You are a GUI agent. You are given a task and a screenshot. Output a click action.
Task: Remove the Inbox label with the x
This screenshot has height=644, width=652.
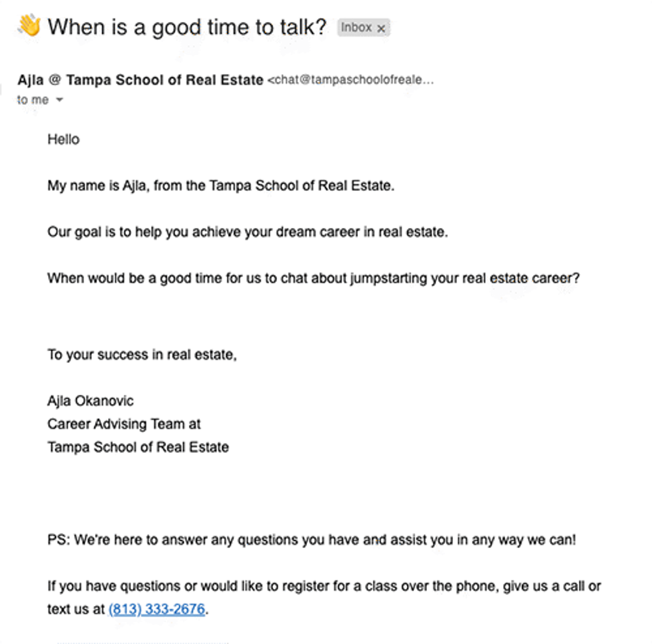pyautogui.click(x=382, y=28)
